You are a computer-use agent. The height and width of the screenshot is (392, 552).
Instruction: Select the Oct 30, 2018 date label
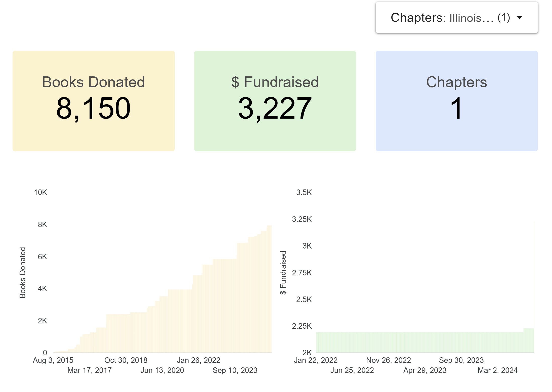tap(126, 360)
